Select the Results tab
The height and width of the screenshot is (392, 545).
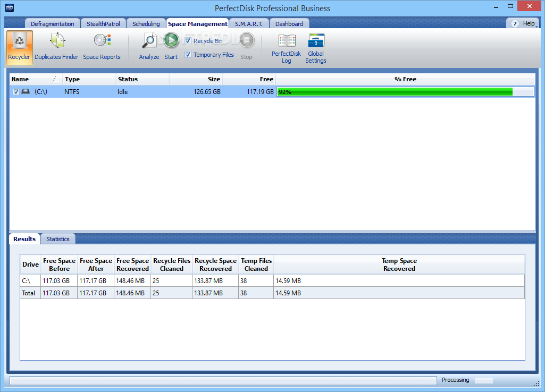tap(24, 239)
